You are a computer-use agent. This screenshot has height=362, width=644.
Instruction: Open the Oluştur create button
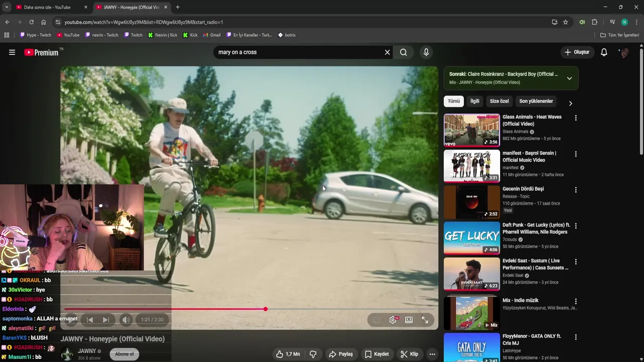click(x=577, y=52)
